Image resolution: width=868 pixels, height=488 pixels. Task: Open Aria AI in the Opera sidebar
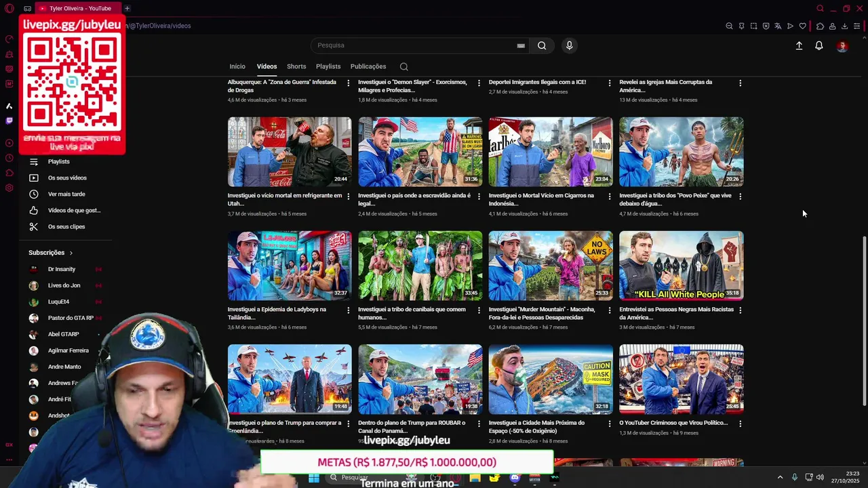9,106
